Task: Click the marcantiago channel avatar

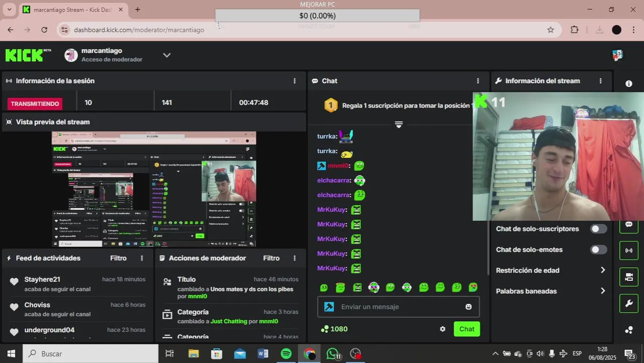Action: click(x=71, y=55)
